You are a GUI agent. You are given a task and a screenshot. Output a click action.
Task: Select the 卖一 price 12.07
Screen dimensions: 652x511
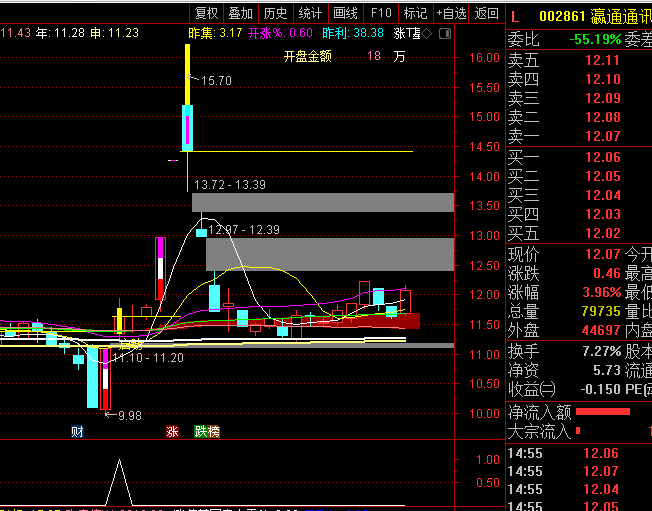(603, 136)
